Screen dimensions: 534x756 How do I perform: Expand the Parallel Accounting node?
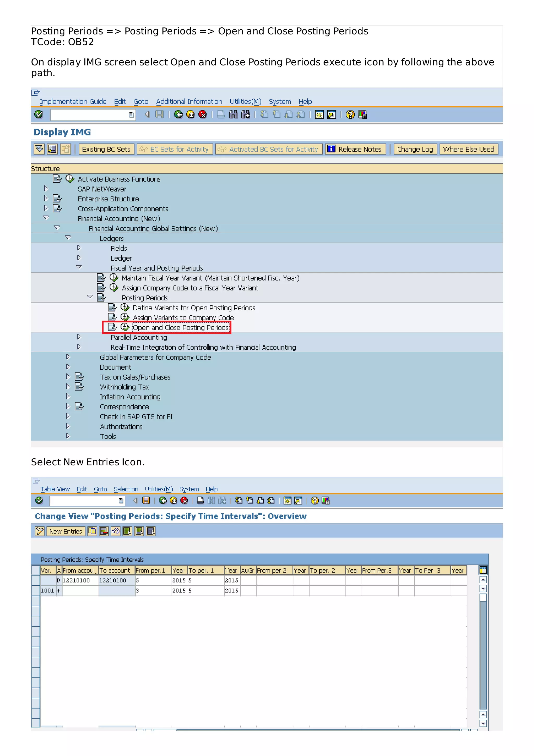[79, 337]
